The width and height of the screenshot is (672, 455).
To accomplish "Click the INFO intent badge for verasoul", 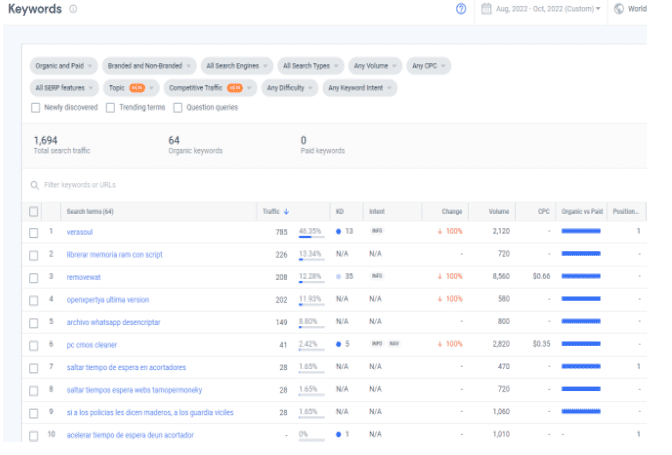I will click(377, 231).
